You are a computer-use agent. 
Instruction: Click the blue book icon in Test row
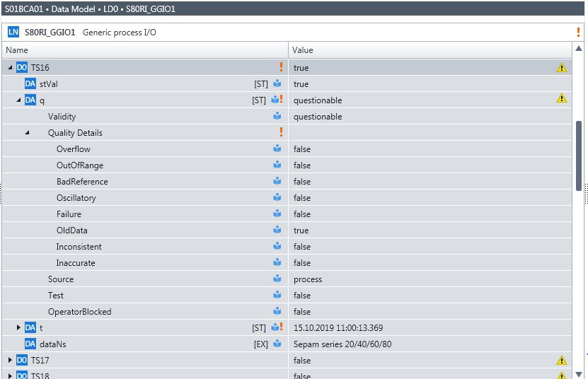pos(277,295)
